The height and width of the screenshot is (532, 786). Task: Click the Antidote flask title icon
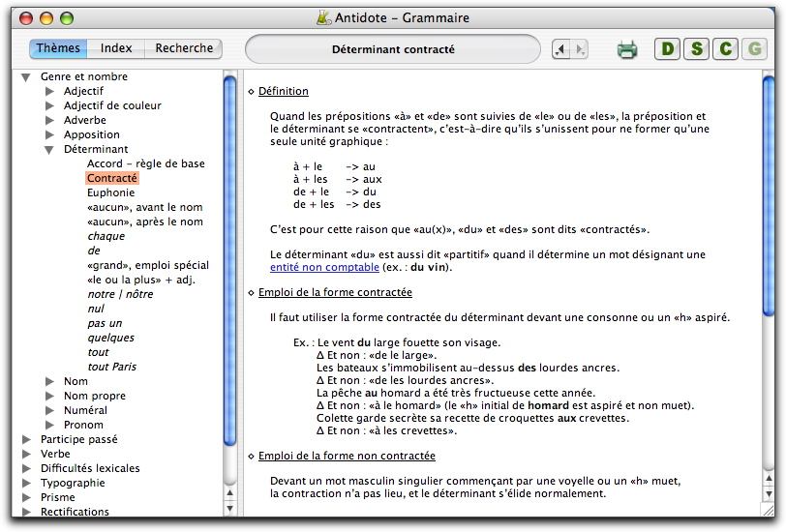[324, 18]
